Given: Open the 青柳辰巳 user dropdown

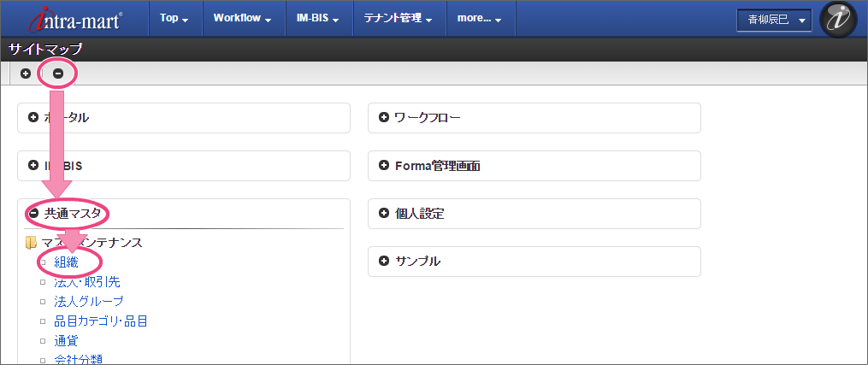Looking at the screenshot, I should point(775,20).
